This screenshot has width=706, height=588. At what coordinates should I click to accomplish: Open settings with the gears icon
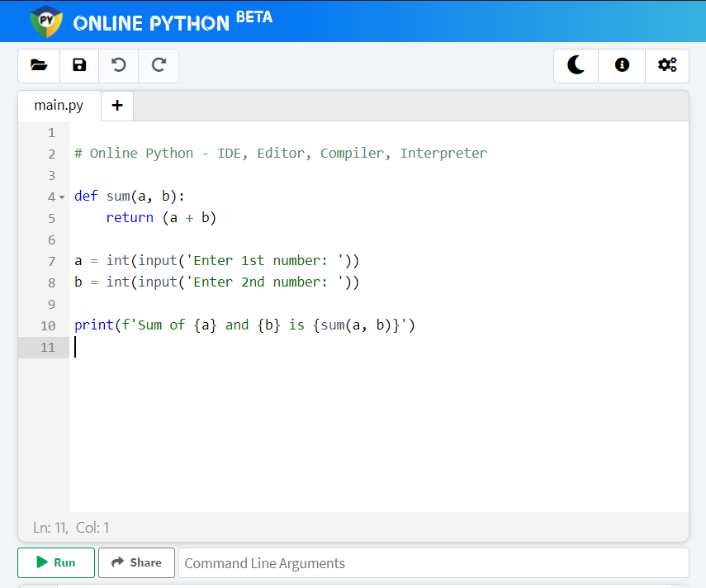tap(667, 66)
